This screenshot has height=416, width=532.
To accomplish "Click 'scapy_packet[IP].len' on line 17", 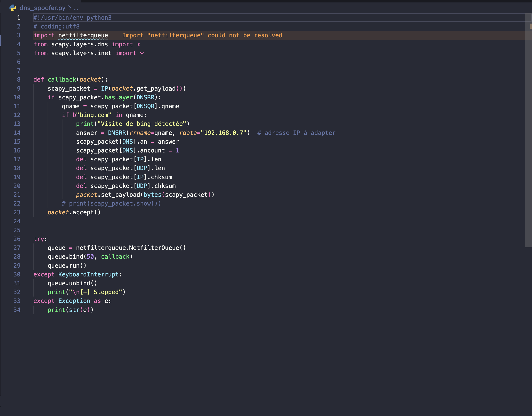I will 126,159.
